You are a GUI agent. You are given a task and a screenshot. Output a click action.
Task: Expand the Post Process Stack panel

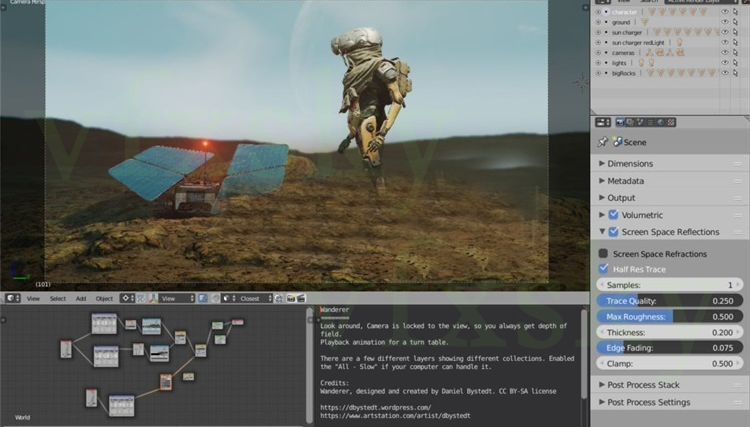tap(602, 384)
